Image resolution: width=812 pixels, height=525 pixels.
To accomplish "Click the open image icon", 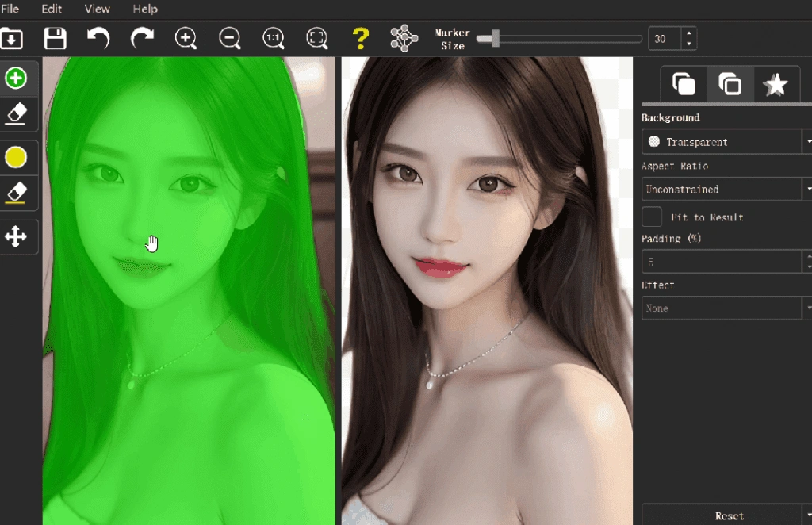I will (12, 38).
